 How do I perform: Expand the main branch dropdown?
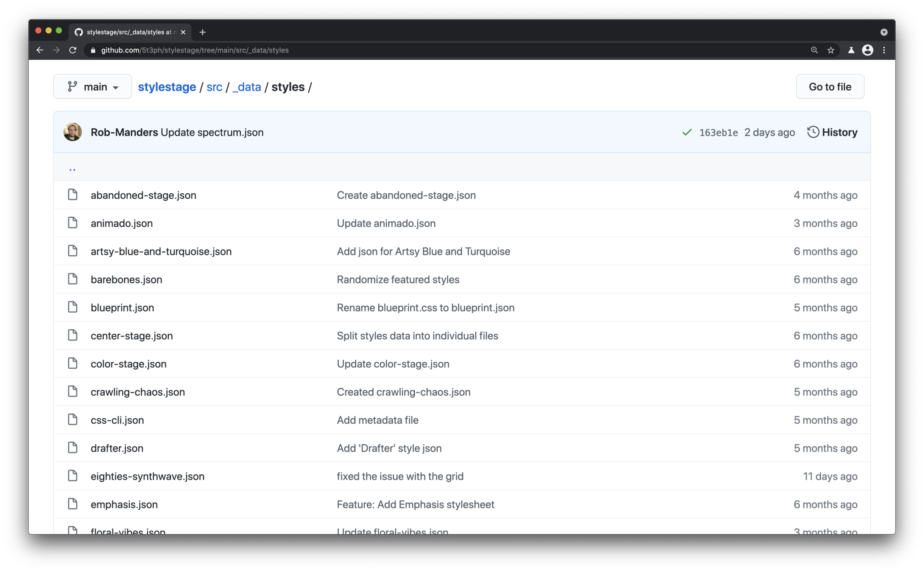[x=92, y=87]
